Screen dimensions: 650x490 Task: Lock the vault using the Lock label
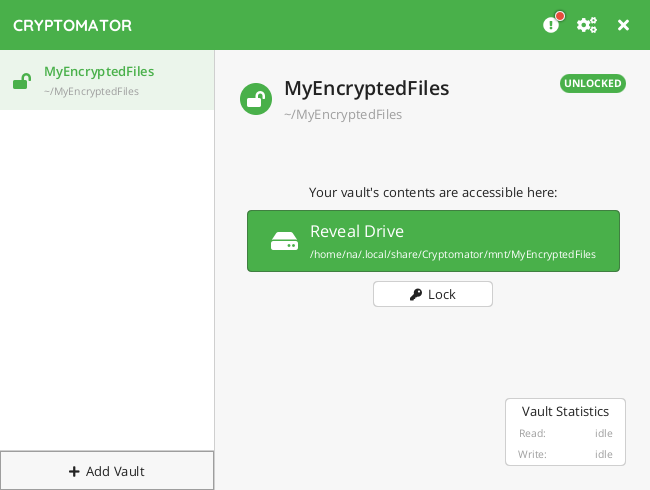coord(442,294)
